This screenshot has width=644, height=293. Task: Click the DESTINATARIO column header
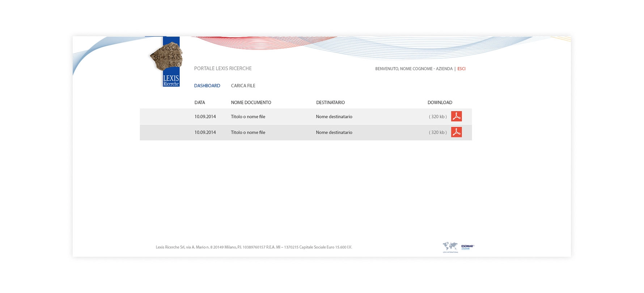330,102
